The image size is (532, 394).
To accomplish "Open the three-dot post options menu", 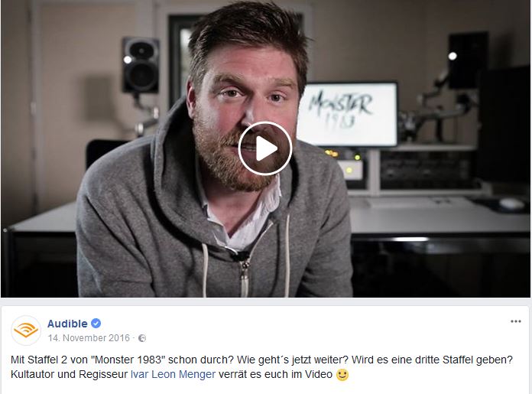I will point(515,321).
